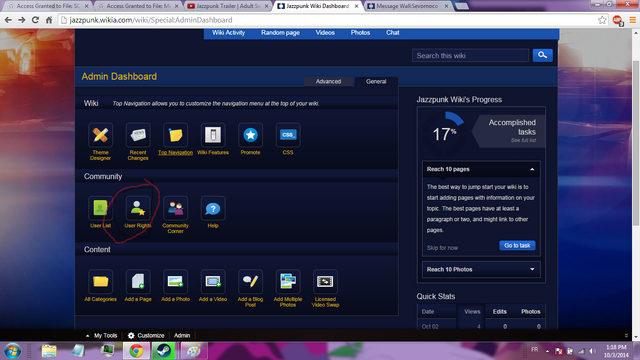Open Paint from the taskbar
The width and height of the screenshot is (640, 360).
point(193,351)
